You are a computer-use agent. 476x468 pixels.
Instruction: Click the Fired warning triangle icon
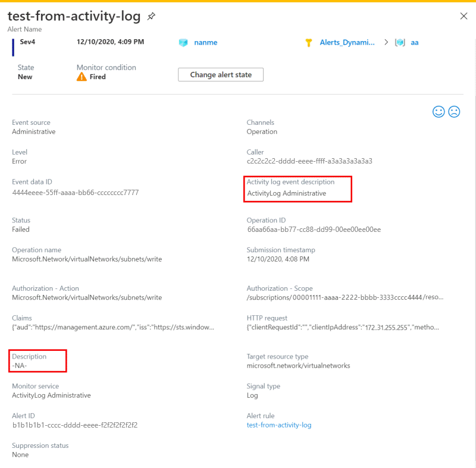point(82,77)
